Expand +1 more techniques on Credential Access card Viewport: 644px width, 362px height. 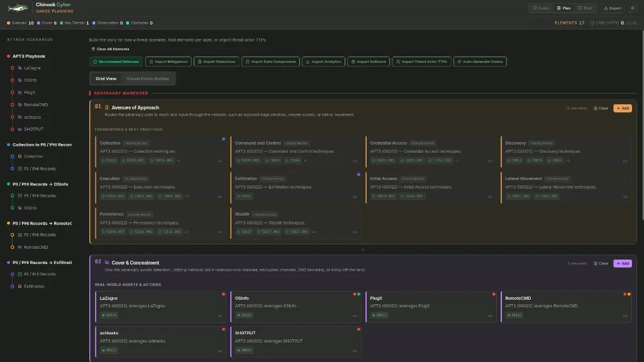point(457,160)
